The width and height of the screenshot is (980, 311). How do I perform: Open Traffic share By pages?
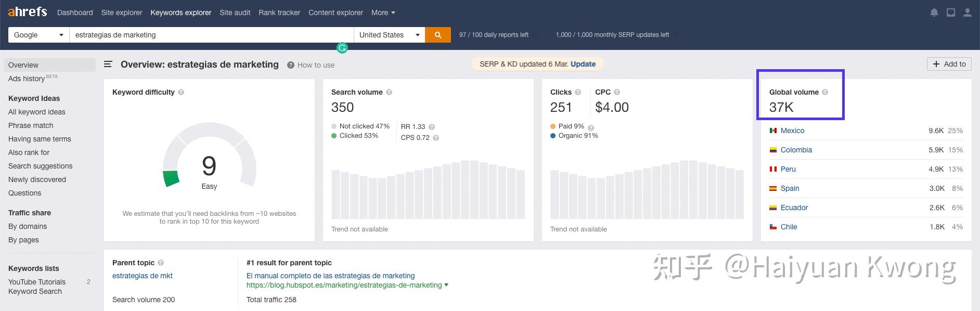tap(23, 240)
